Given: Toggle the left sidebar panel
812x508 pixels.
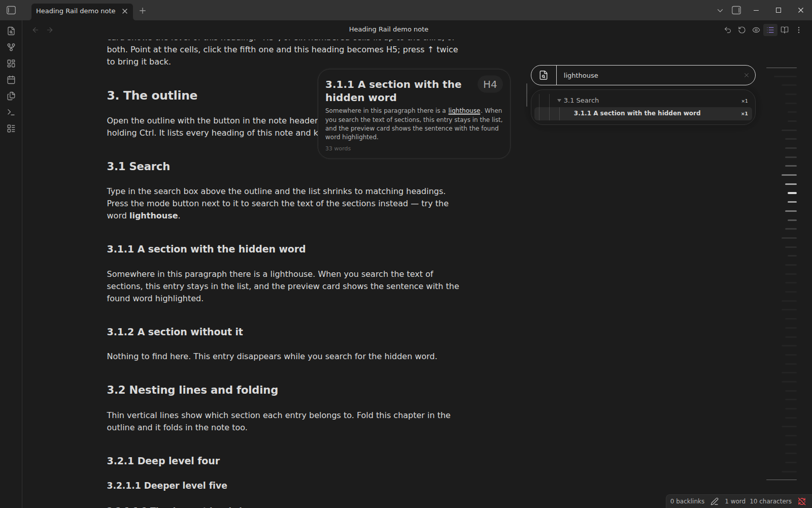Looking at the screenshot, I should (11, 10).
